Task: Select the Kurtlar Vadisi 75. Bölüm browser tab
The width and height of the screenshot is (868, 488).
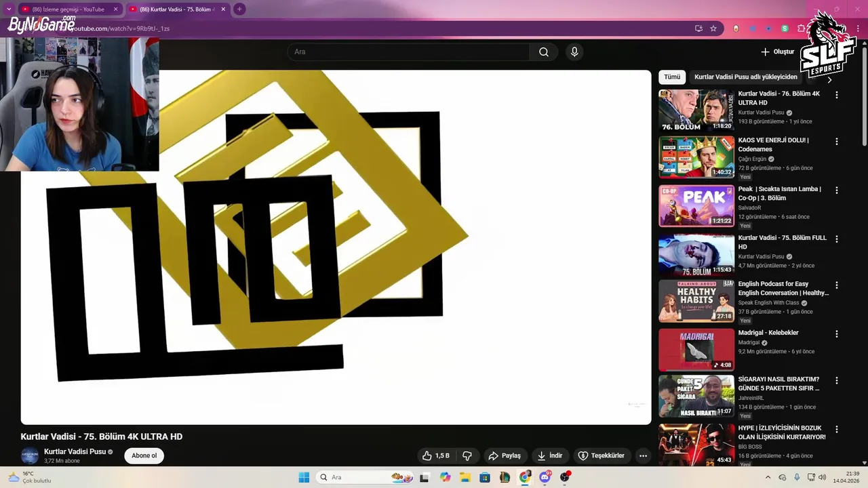Action: point(176,9)
